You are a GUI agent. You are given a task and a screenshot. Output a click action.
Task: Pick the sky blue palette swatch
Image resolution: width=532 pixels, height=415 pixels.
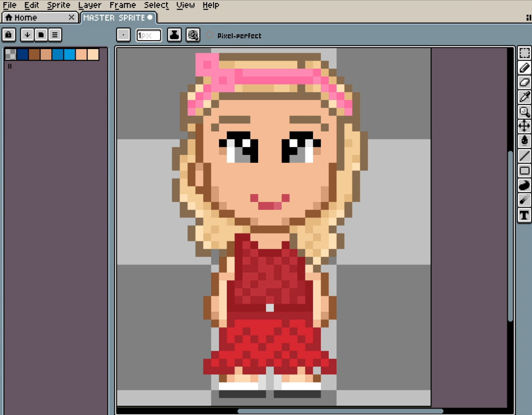[x=69, y=54]
